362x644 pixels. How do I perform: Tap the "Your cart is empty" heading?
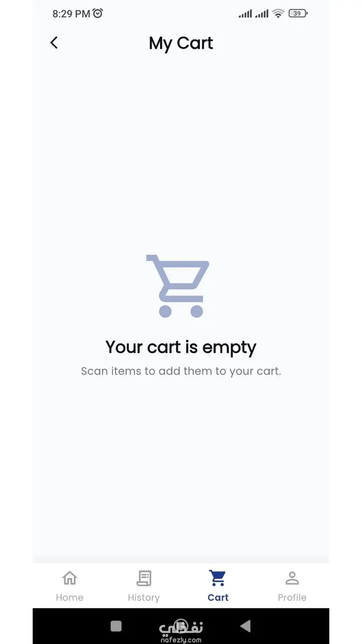click(181, 347)
